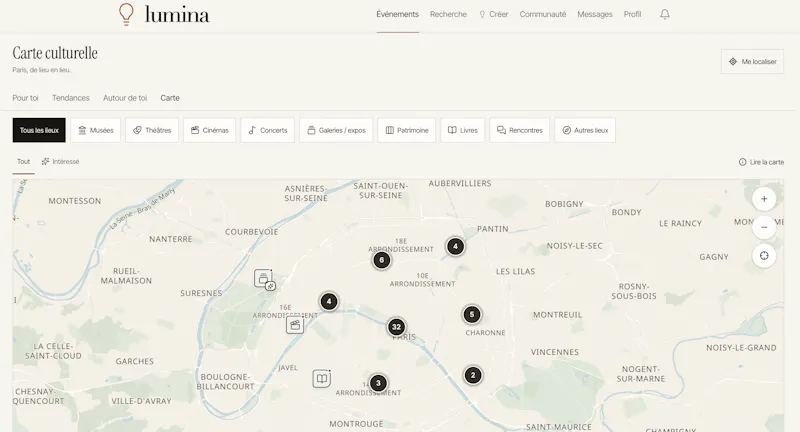Filter by Théâtres
Viewport: 800px width, 432px height.
(152, 130)
